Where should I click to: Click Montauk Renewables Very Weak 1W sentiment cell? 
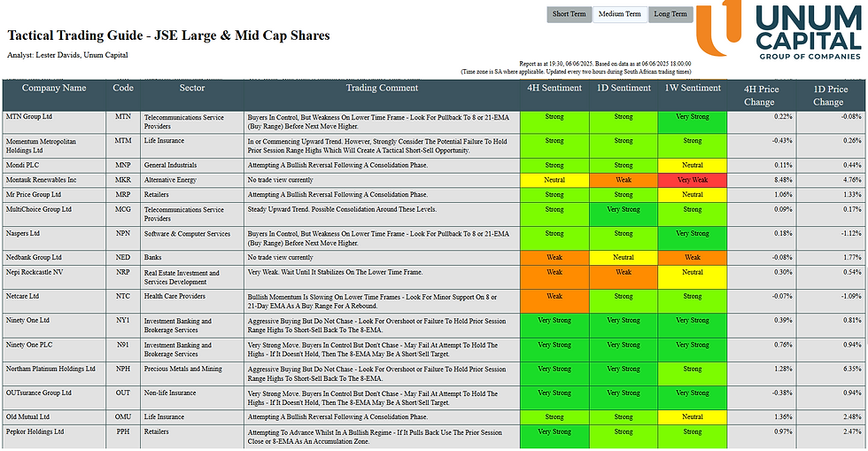693,180
